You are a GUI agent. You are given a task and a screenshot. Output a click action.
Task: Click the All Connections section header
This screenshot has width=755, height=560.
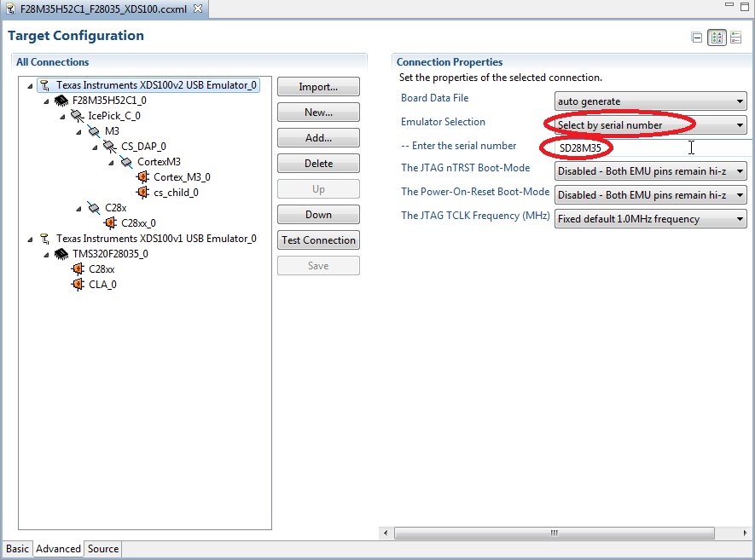(x=53, y=62)
